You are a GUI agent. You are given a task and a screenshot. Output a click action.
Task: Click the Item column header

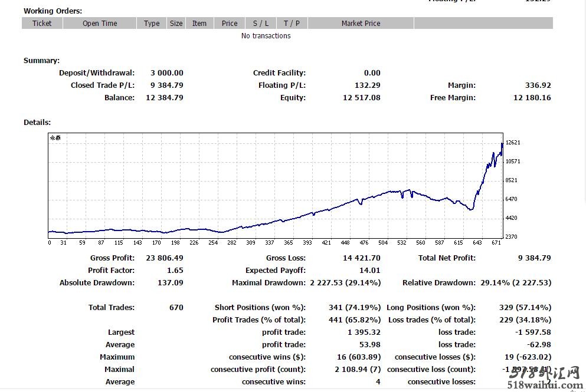[199, 23]
